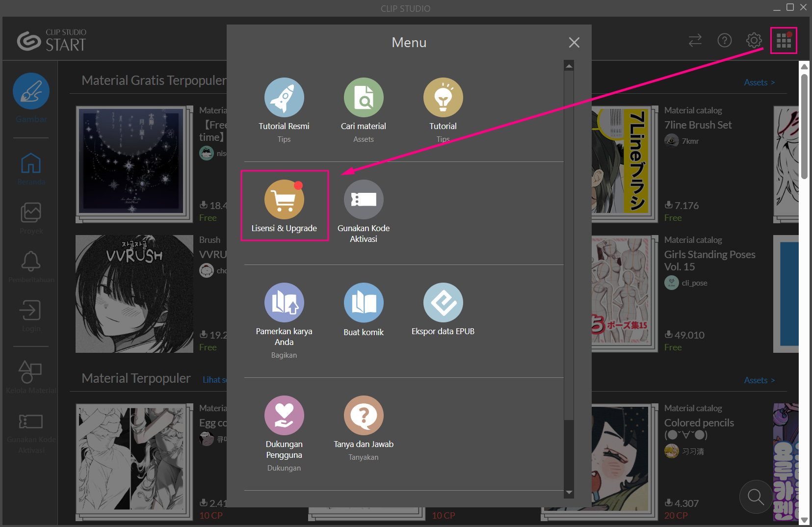
Task: Click the magnifier search button
Action: tap(756, 497)
